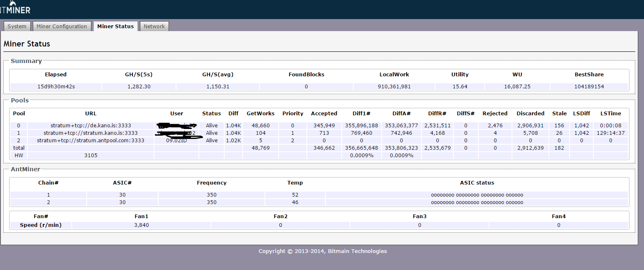Click the ASIC status of Chain 2
The height and width of the screenshot is (270, 644).
click(477, 202)
